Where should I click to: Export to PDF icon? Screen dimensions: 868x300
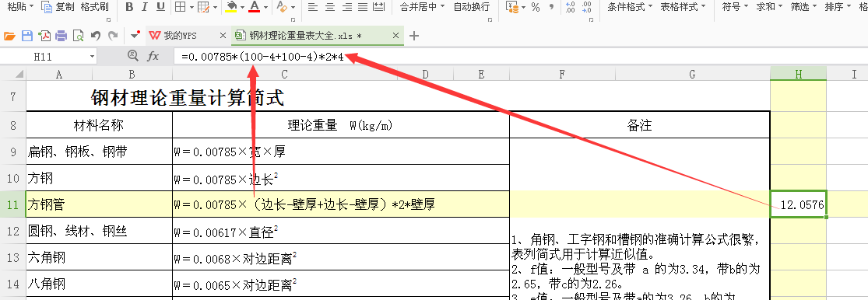pyautogui.click(x=44, y=36)
